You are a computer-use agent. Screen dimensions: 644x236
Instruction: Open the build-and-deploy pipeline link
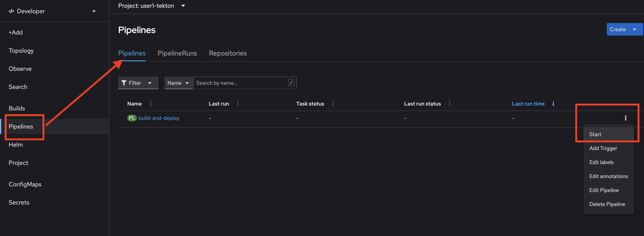click(x=159, y=118)
